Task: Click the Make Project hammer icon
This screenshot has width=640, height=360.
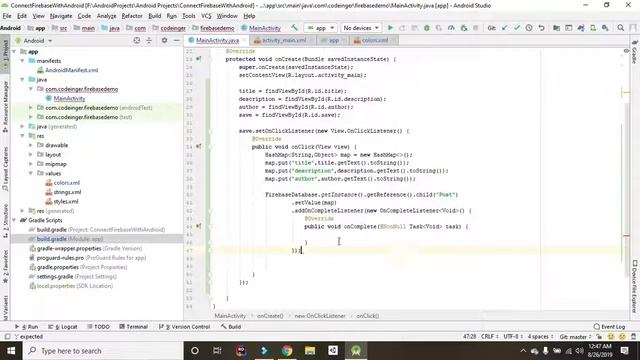Action: (x=294, y=28)
